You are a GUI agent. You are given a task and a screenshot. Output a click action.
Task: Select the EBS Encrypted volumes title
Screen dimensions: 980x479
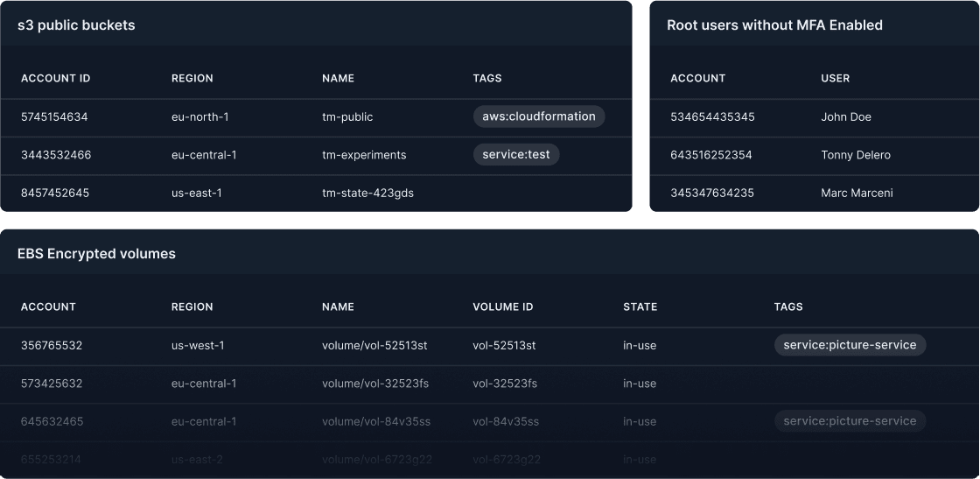click(x=96, y=254)
